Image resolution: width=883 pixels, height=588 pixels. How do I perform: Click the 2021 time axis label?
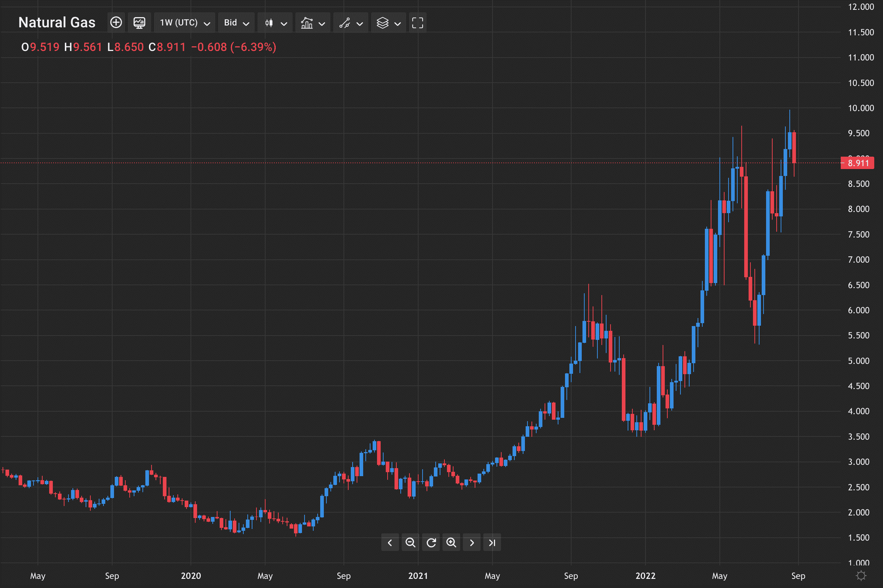[418, 576]
